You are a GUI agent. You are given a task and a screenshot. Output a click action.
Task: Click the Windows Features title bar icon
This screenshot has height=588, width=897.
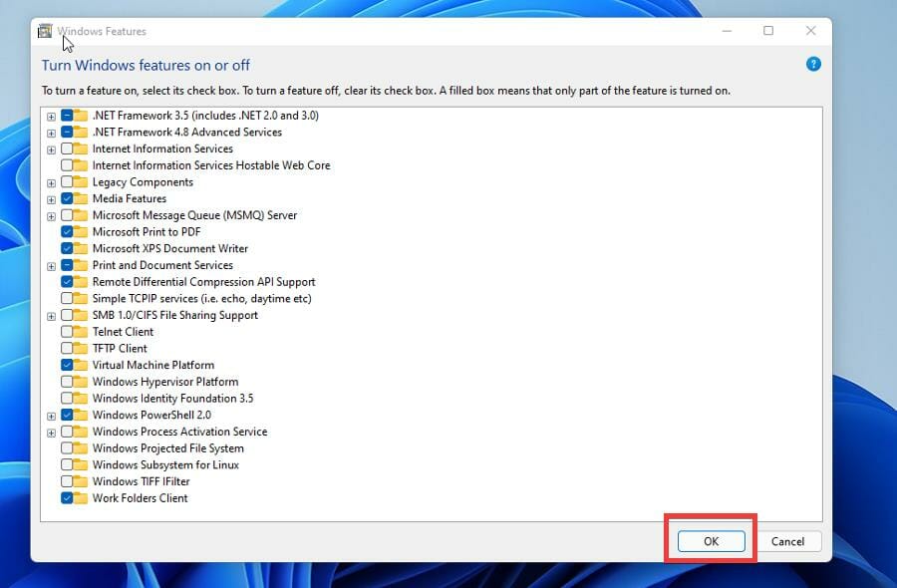pyautogui.click(x=45, y=31)
